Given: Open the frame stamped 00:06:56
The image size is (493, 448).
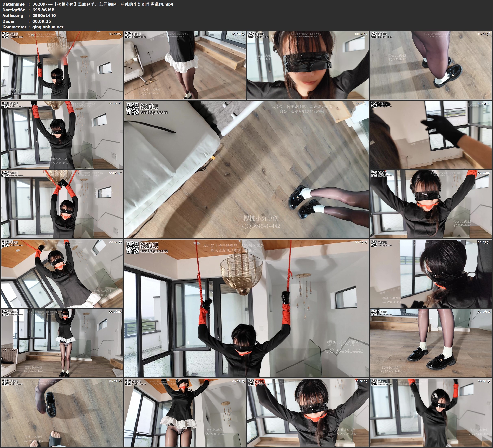Looking at the screenshot, I should click(430, 343).
